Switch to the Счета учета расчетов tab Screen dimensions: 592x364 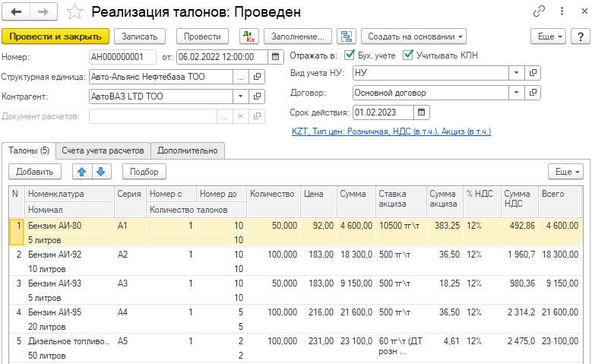click(103, 150)
